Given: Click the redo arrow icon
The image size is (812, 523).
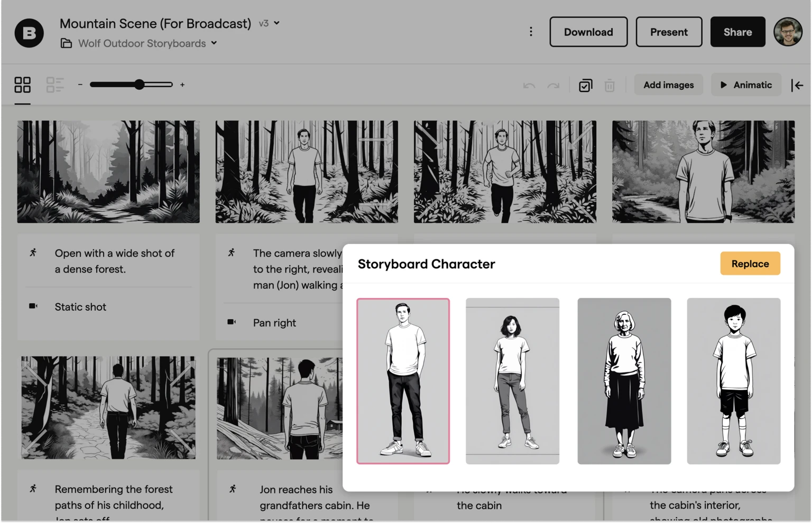Looking at the screenshot, I should coord(553,85).
